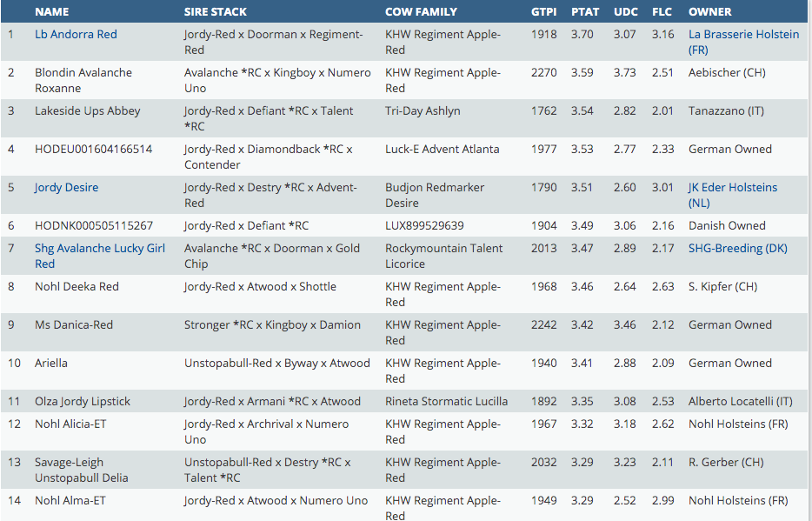Click the NAME column header

pyautogui.click(x=51, y=12)
